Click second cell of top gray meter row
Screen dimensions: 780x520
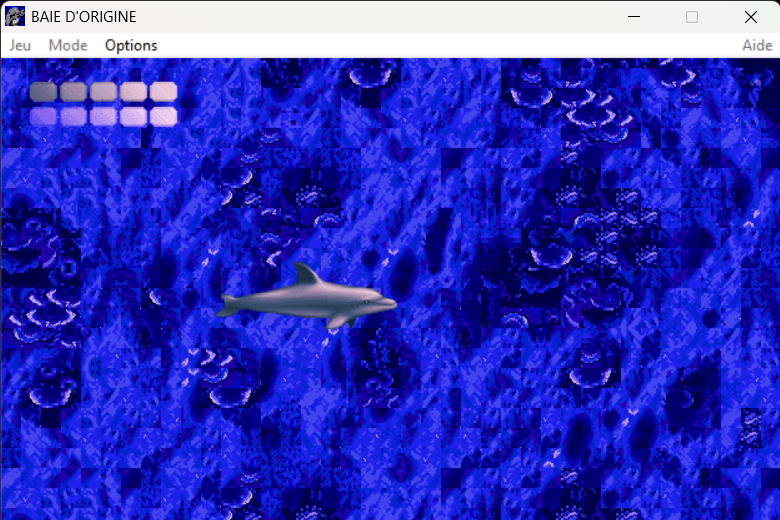pos(73,91)
